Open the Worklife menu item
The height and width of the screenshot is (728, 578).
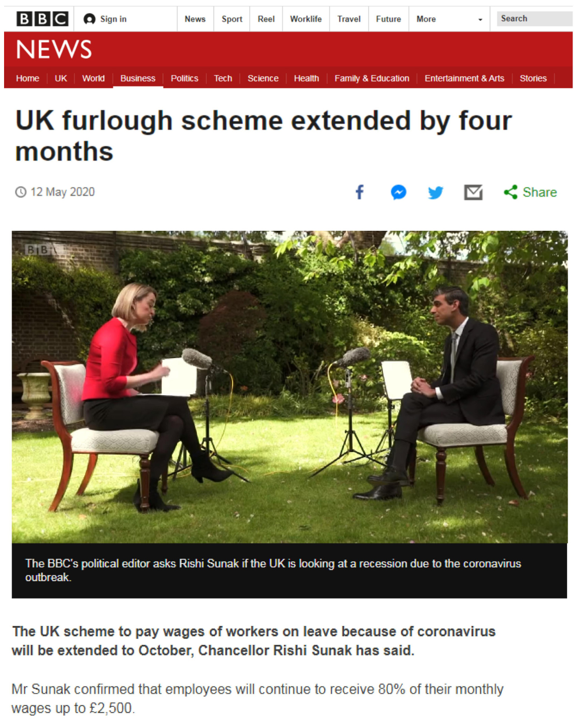306,19
